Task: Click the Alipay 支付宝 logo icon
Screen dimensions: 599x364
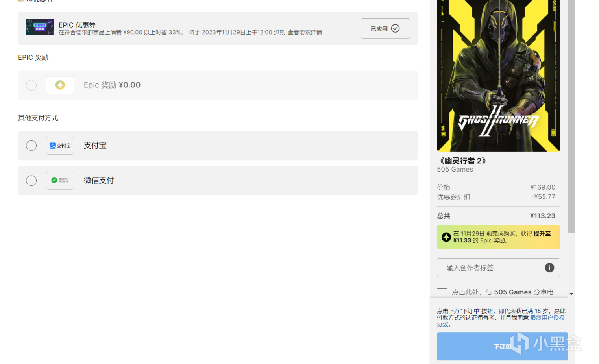Action: 60,146
